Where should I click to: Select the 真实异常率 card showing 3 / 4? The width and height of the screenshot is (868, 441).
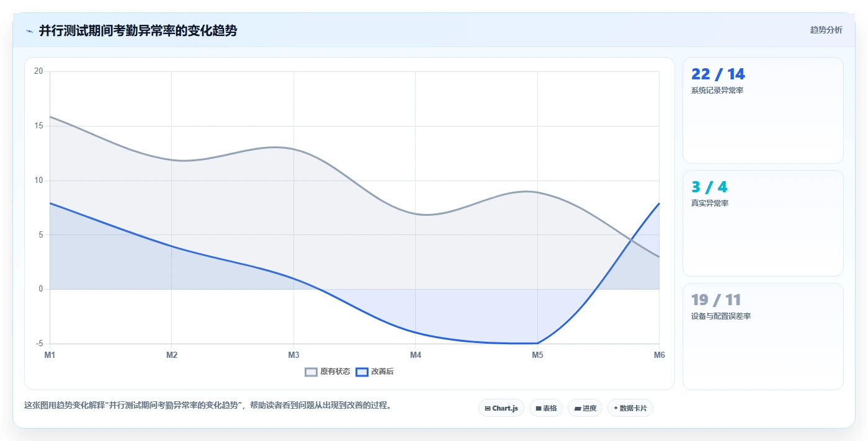click(763, 223)
